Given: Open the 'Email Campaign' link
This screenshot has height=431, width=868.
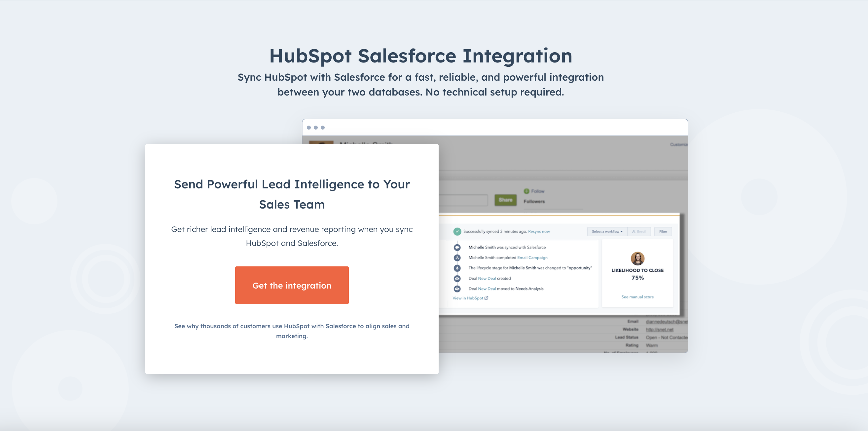Looking at the screenshot, I should (532, 258).
